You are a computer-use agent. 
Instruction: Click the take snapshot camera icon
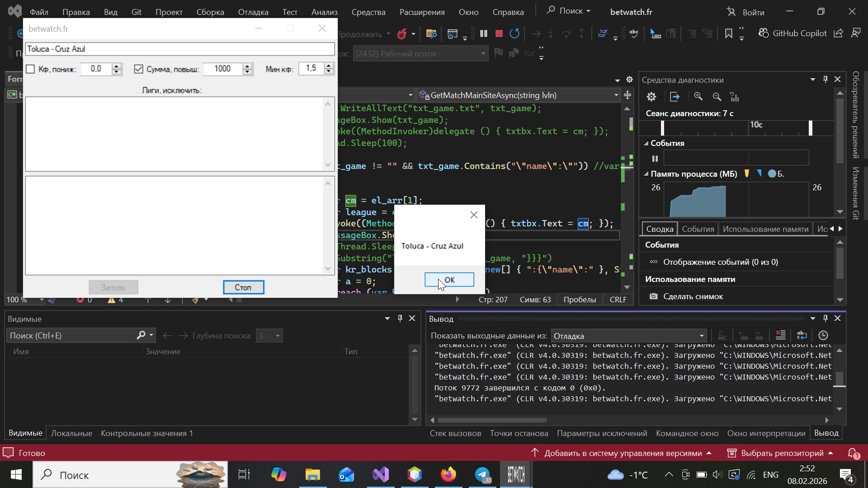pyautogui.click(x=653, y=296)
